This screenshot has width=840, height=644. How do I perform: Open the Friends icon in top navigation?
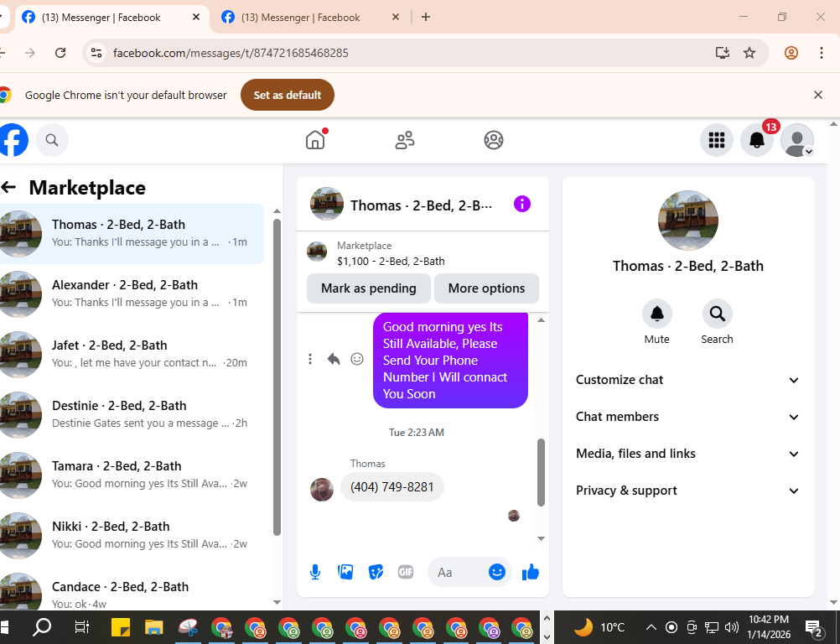pyautogui.click(x=404, y=140)
